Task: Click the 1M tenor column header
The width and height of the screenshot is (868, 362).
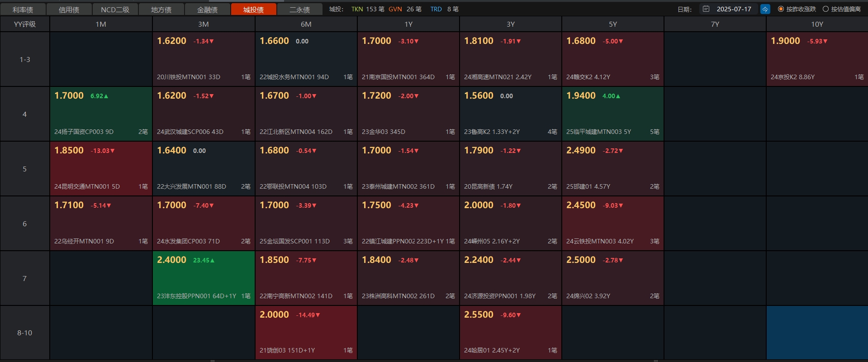Action: (101, 24)
